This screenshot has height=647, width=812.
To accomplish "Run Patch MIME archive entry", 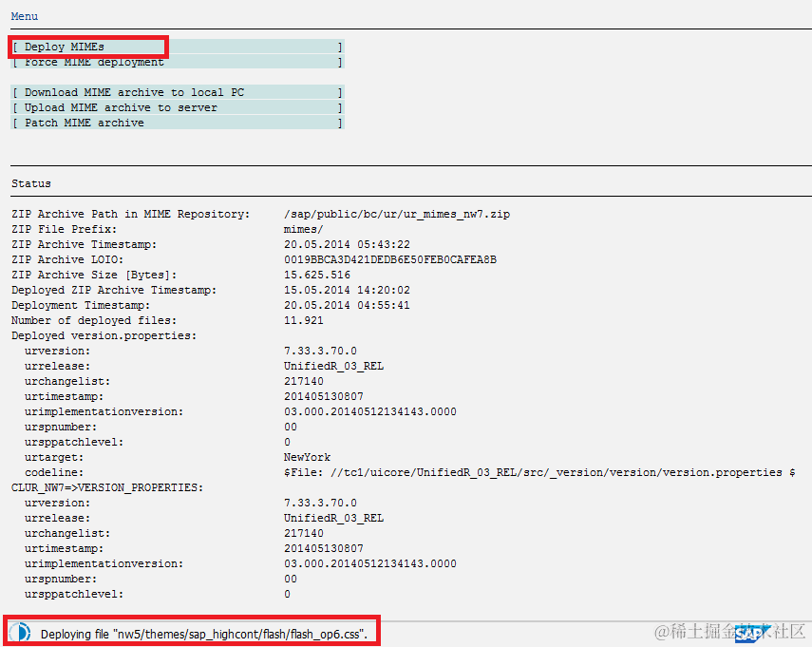I will point(177,123).
